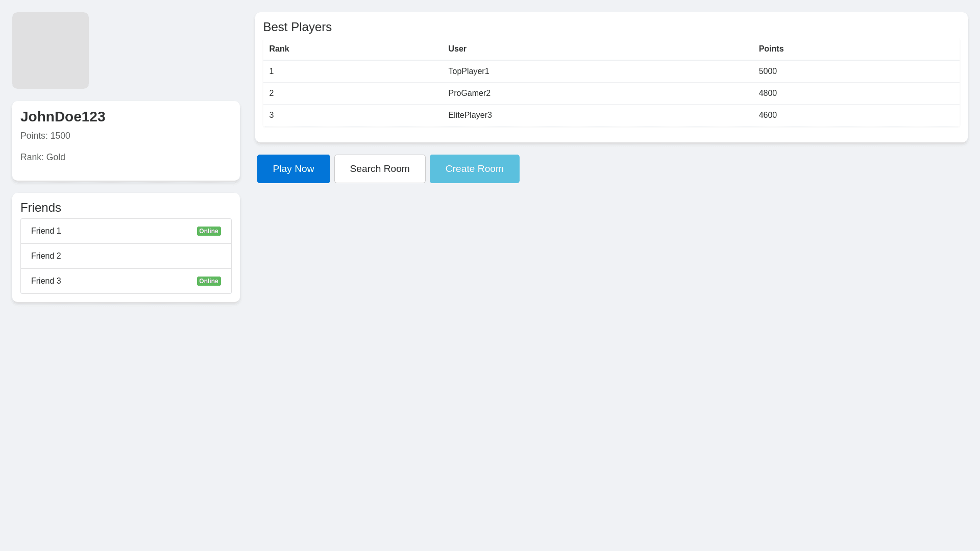Screen dimensions: 980x551
Task: Click the Points column header
Action: click(x=771, y=49)
